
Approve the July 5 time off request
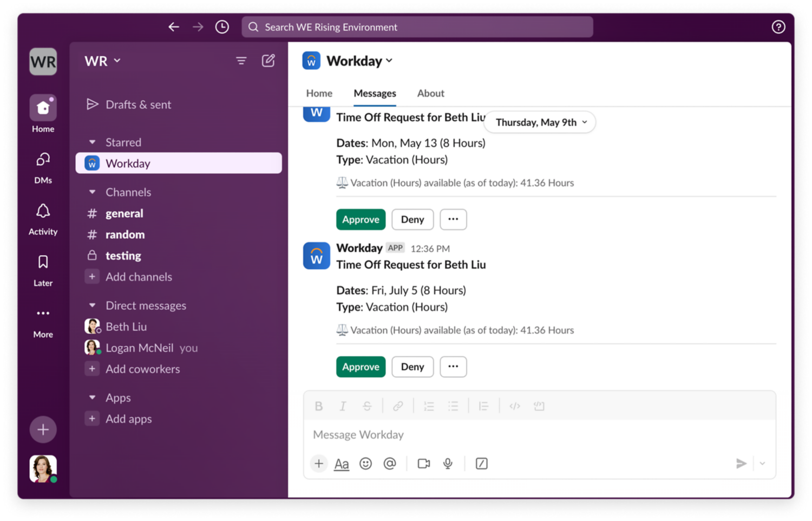pyautogui.click(x=361, y=367)
